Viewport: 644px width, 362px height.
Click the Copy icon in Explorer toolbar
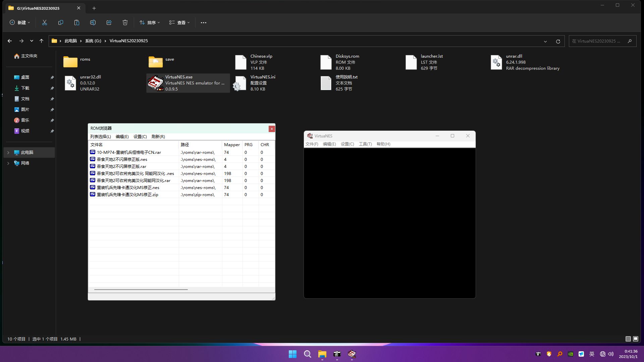click(61, 22)
